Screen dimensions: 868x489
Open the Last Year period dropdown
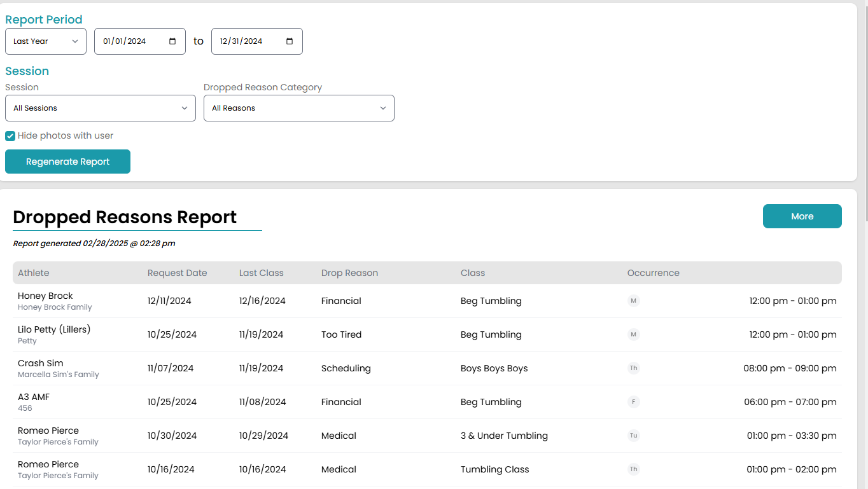(x=46, y=41)
